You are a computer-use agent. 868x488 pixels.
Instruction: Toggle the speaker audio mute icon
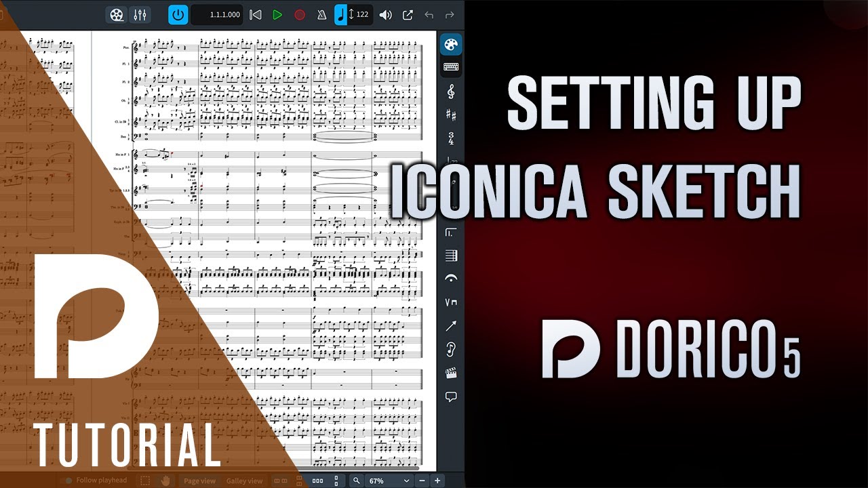pyautogui.click(x=385, y=14)
